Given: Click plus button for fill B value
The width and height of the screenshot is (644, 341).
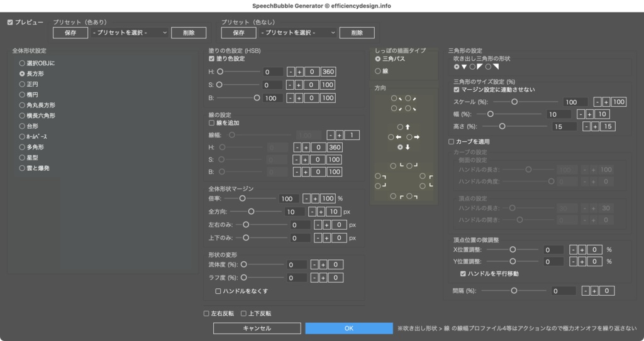Looking at the screenshot, I should 299,98.
